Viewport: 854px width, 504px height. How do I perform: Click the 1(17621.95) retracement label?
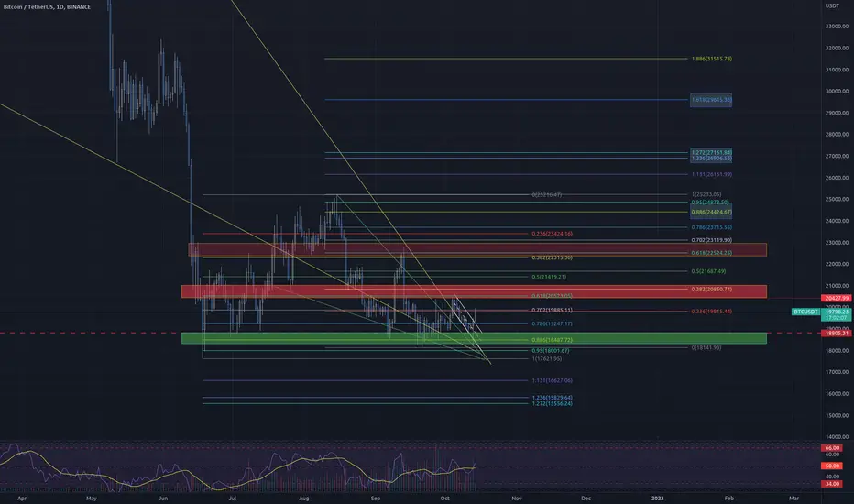[546, 358]
